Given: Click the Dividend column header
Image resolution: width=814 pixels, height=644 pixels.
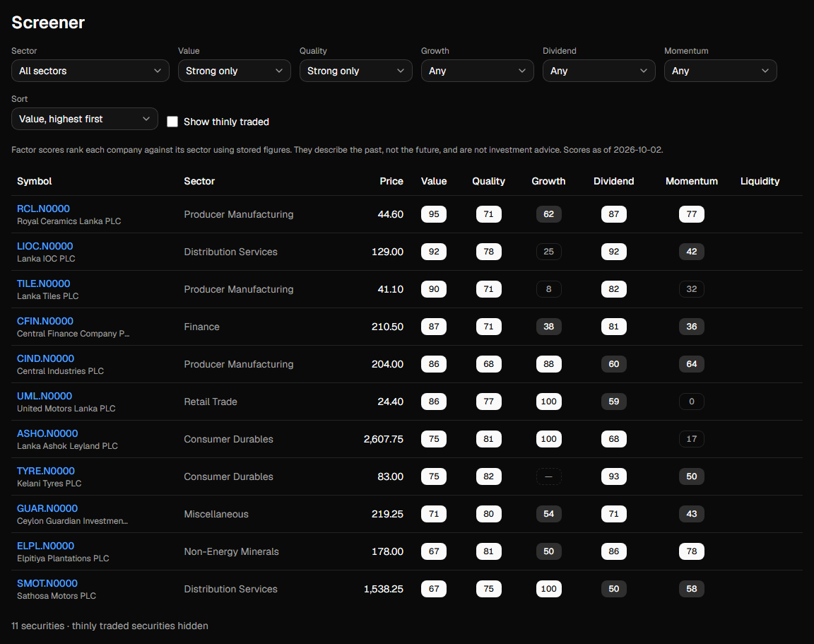Looking at the screenshot, I should point(613,181).
